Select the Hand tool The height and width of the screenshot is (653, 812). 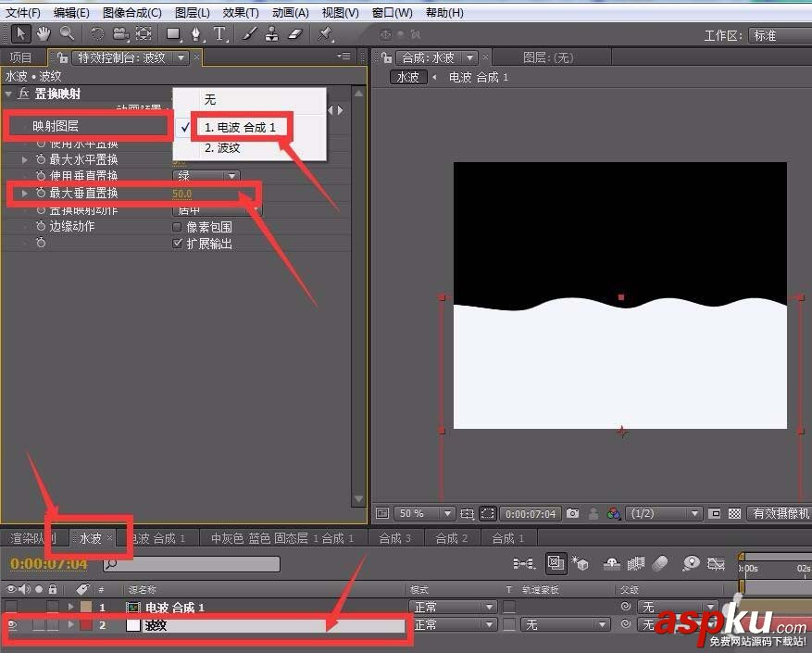point(44,34)
